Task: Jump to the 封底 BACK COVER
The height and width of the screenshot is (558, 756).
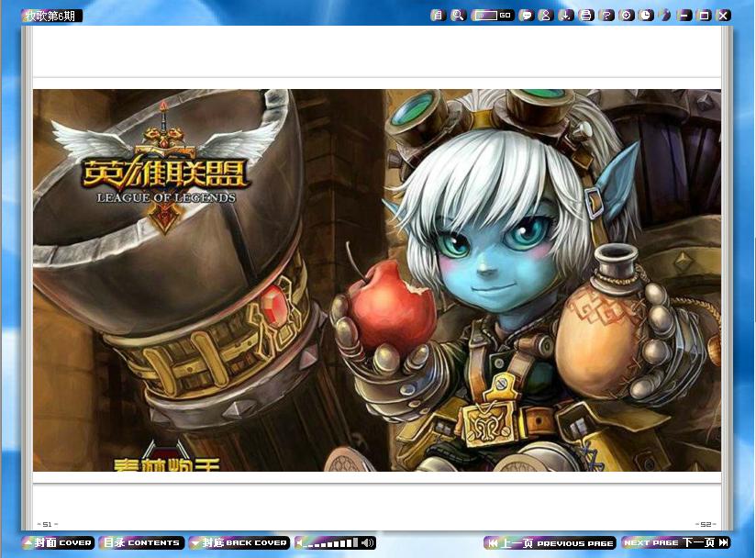Action: point(239,543)
